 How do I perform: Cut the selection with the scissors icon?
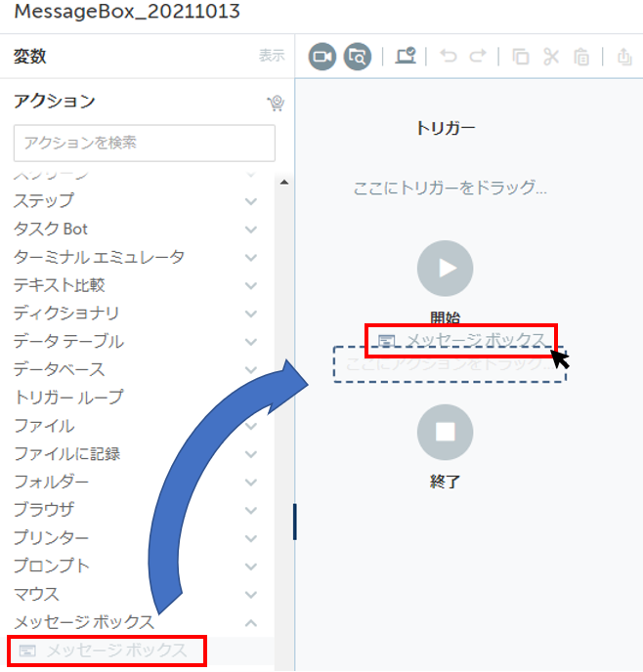[x=551, y=56]
